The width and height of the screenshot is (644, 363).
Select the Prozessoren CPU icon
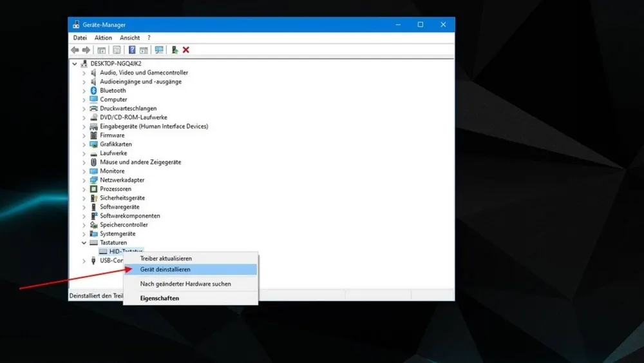coord(93,189)
